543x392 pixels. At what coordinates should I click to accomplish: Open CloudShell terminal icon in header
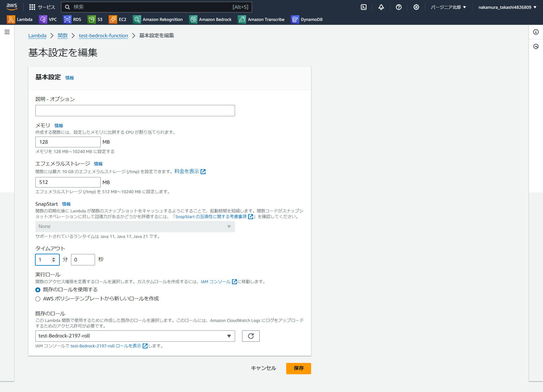pyautogui.click(x=364, y=7)
